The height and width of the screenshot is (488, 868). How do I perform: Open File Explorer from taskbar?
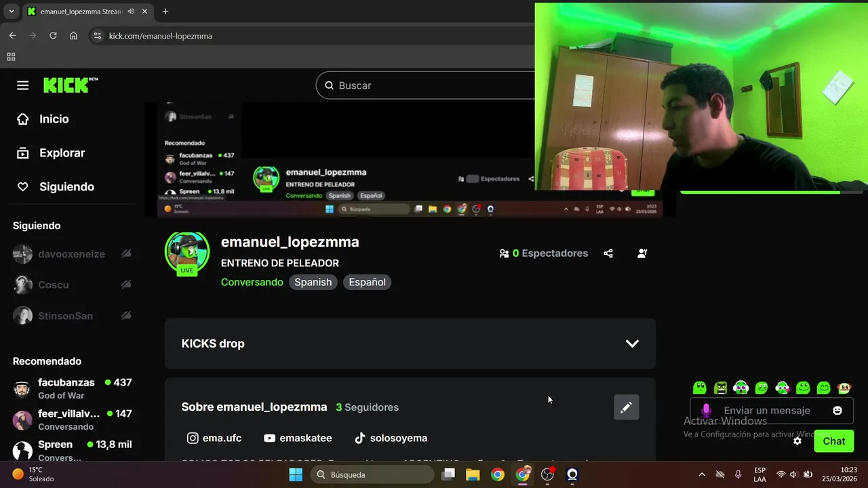pyautogui.click(x=473, y=474)
